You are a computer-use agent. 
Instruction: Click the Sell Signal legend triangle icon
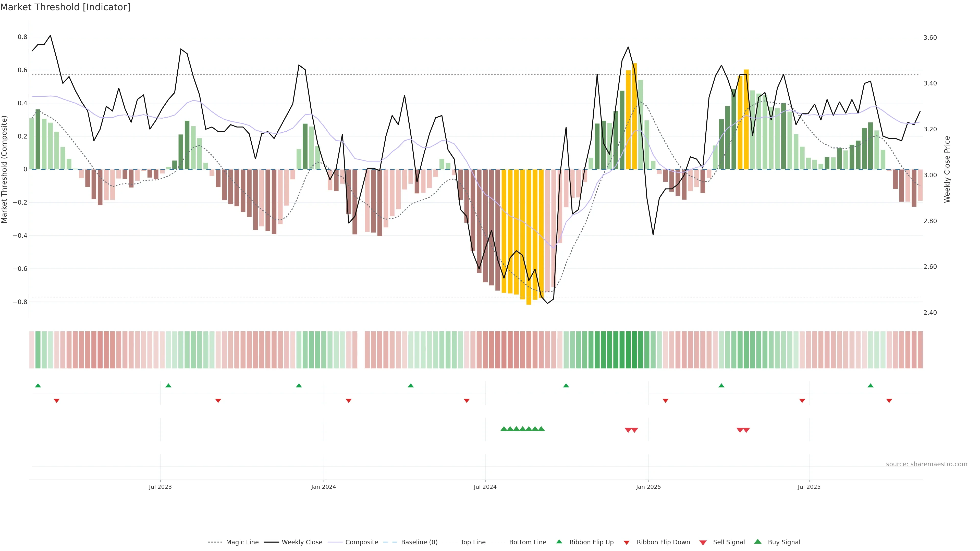[x=703, y=543]
